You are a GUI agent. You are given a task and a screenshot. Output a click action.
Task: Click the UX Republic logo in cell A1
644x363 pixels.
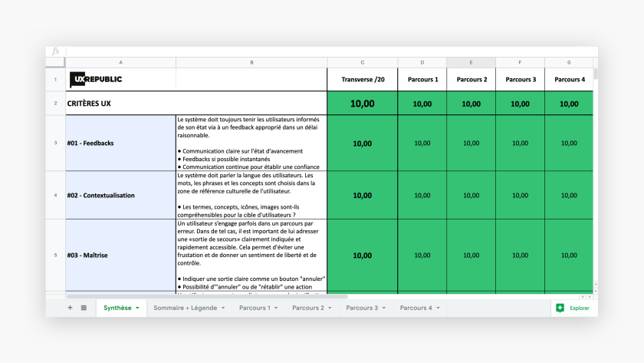coord(96,79)
